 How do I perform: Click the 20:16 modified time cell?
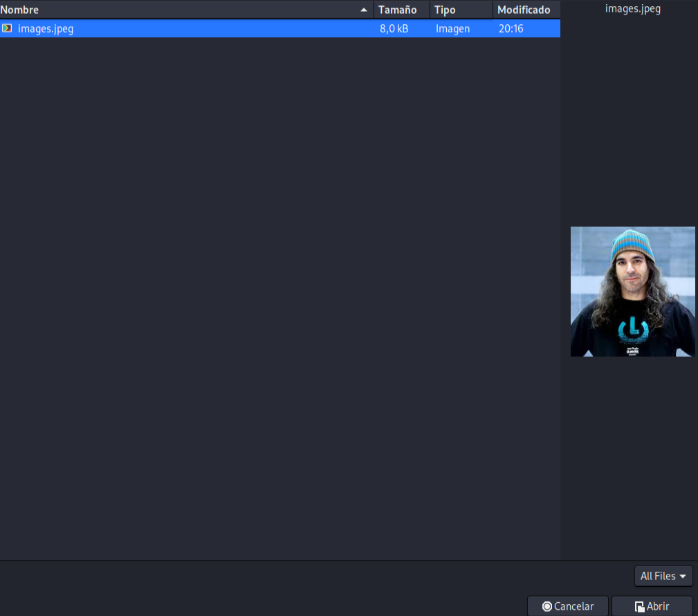click(511, 28)
